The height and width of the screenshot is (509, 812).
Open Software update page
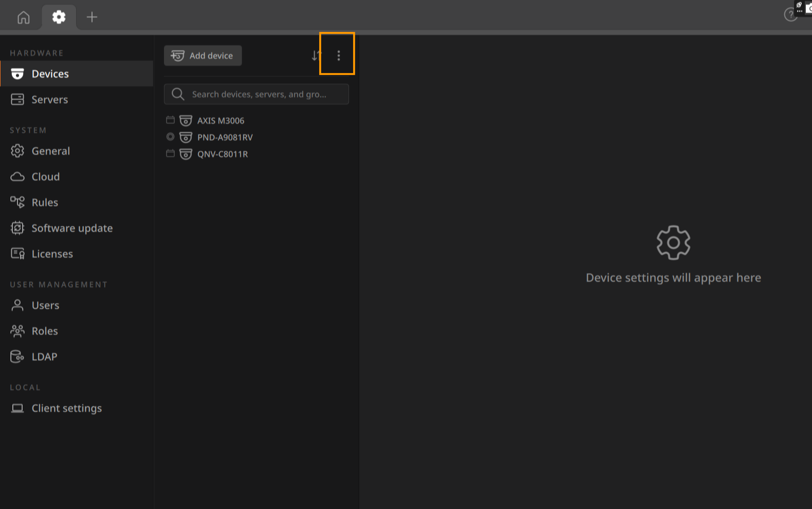pyautogui.click(x=77, y=228)
